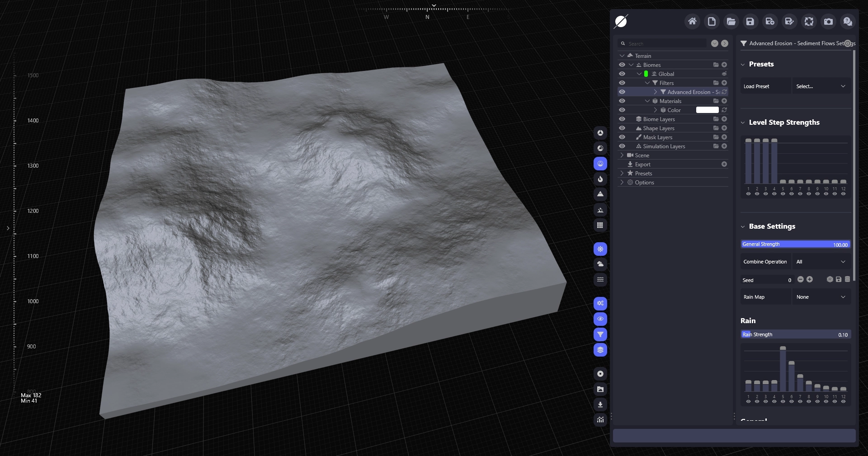Open the Combine Operation dropdown
Viewport: 868px width, 456px height.
pyautogui.click(x=821, y=262)
